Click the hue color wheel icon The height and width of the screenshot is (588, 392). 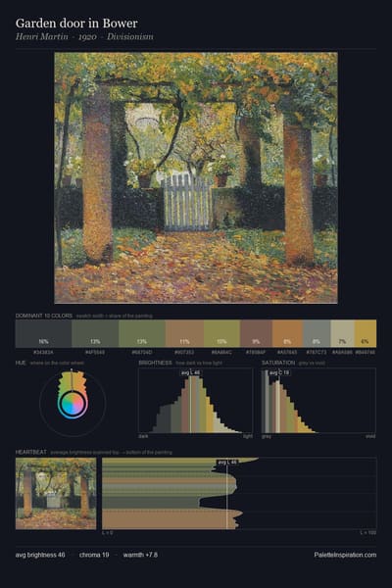pyautogui.click(x=73, y=403)
